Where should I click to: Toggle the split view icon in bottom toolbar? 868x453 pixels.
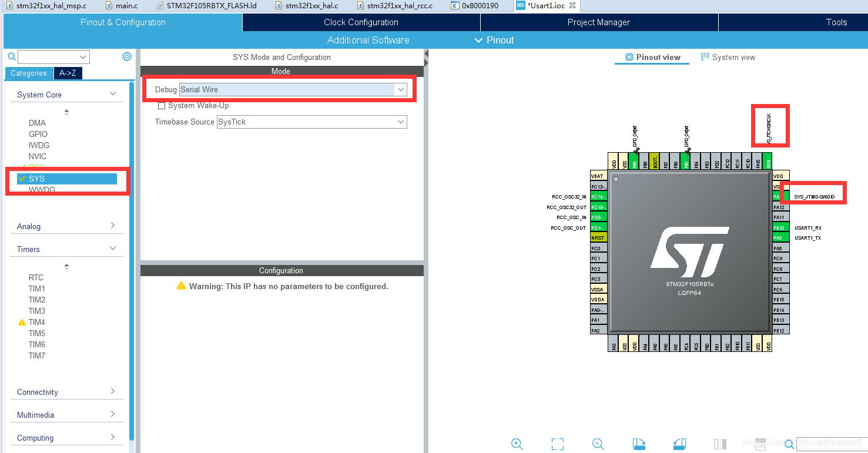720,444
